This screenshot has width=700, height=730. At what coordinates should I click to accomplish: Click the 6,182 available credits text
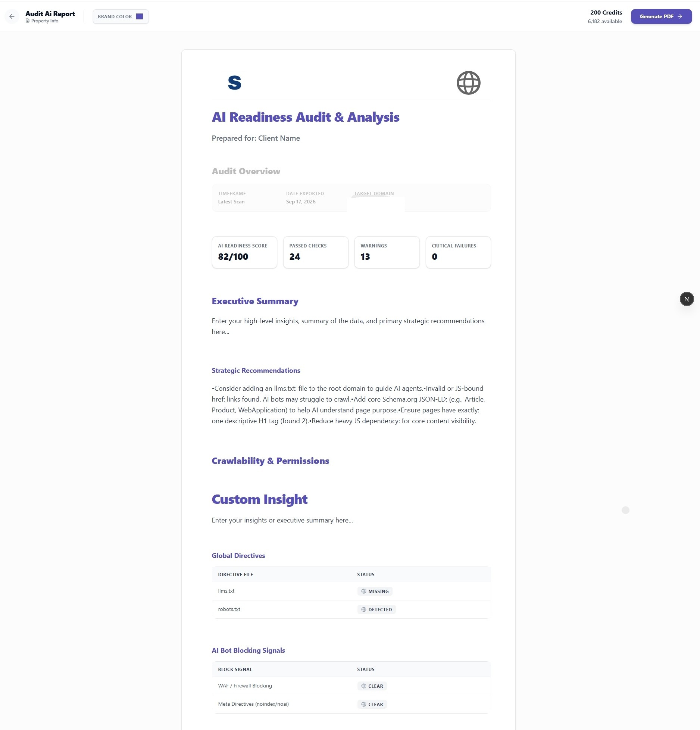605,21
